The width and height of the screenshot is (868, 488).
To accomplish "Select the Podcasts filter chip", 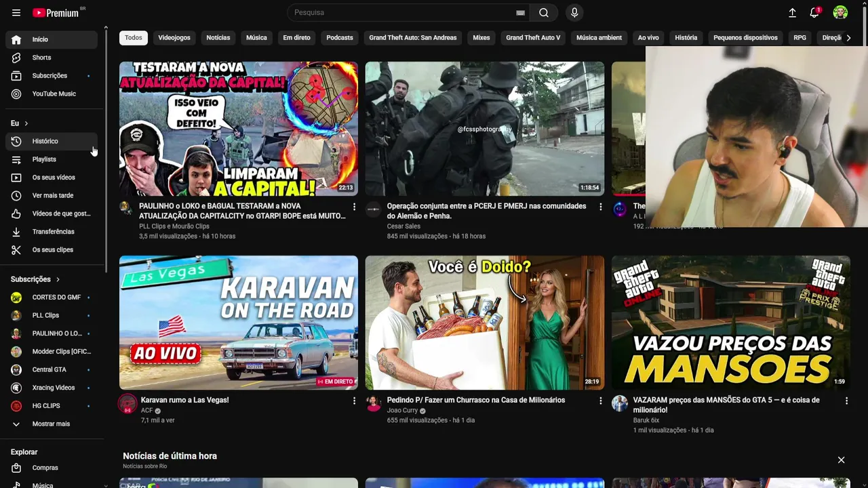I will coord(340,38).
